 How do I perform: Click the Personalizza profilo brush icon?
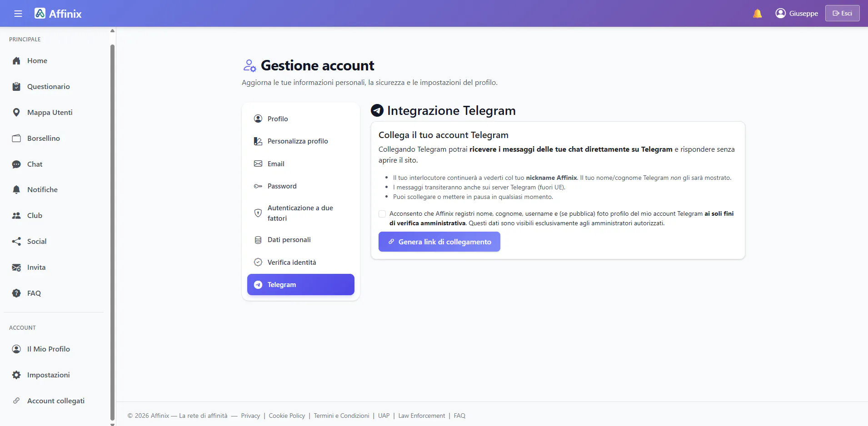[x=258, y=141]
